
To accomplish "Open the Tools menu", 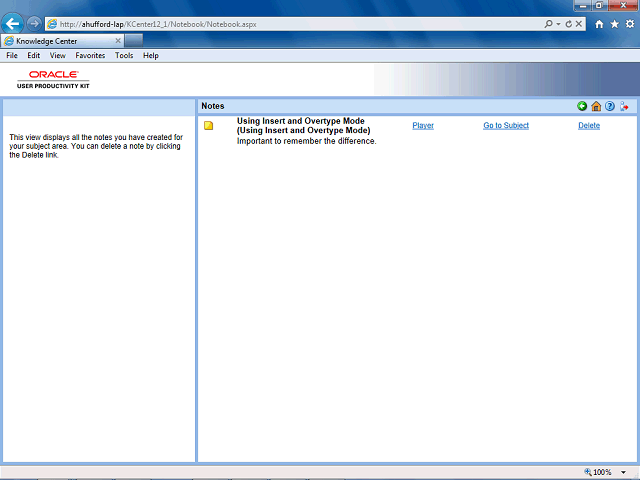I will (124, 56).
